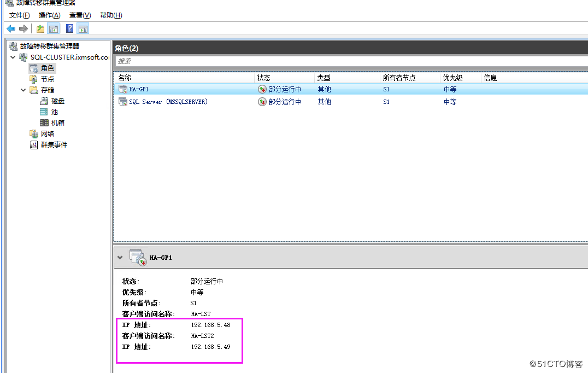Select the SQL Server (MSSQLSERVER) role row
The height and width of the screenshot is (373, 588).
coord(169,101)
